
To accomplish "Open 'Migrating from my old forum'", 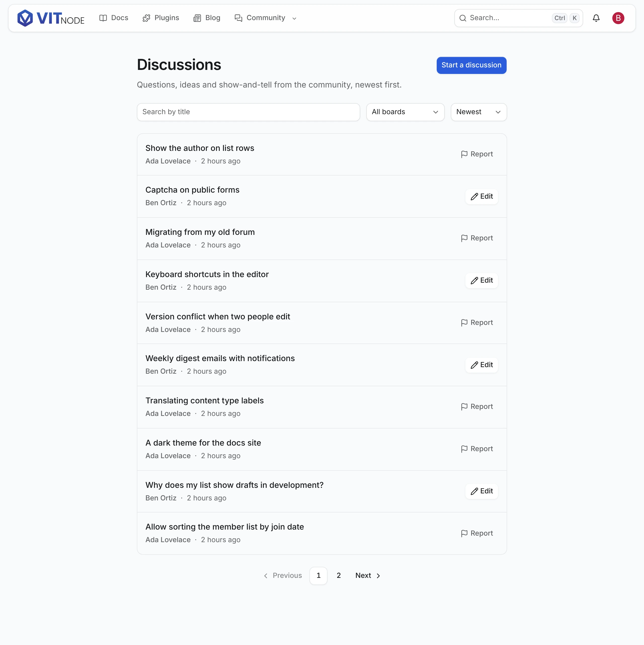I will 200,232.
